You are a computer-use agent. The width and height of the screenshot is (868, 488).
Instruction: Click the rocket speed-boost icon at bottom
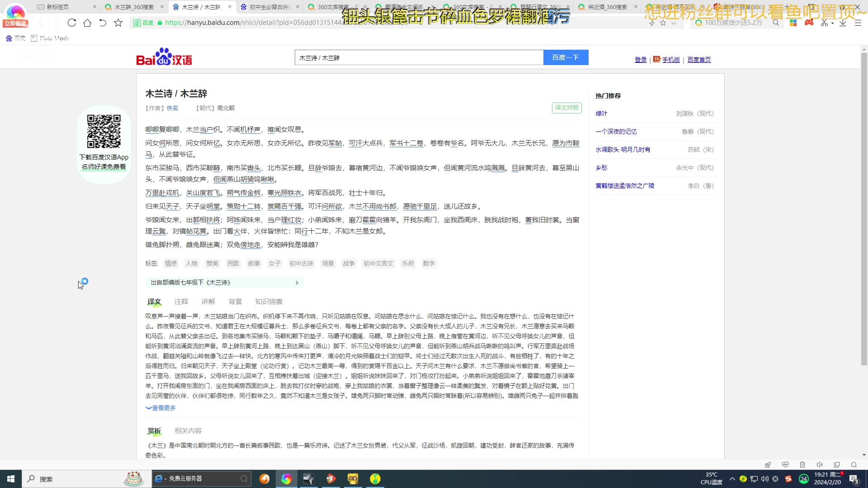pyautogui.click(x=768, y=465)
